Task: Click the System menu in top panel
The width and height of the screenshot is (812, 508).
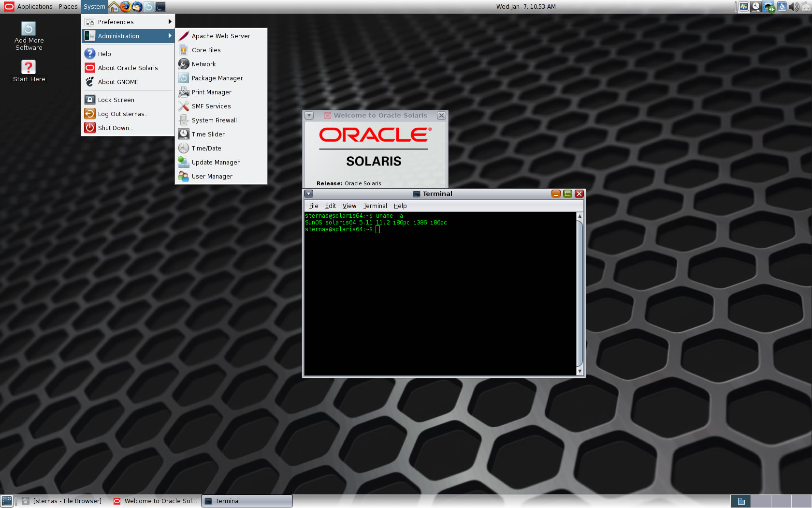Action: tap(94, 7)
